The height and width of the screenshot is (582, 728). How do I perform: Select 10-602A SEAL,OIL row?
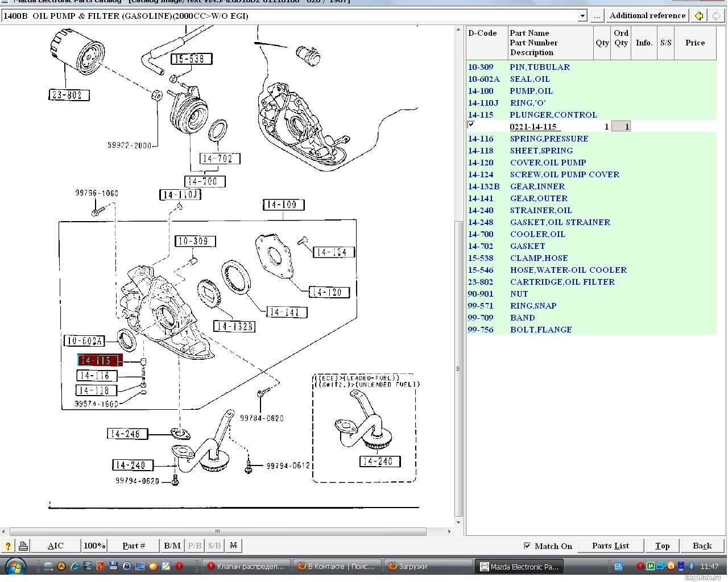coord(591,79)
